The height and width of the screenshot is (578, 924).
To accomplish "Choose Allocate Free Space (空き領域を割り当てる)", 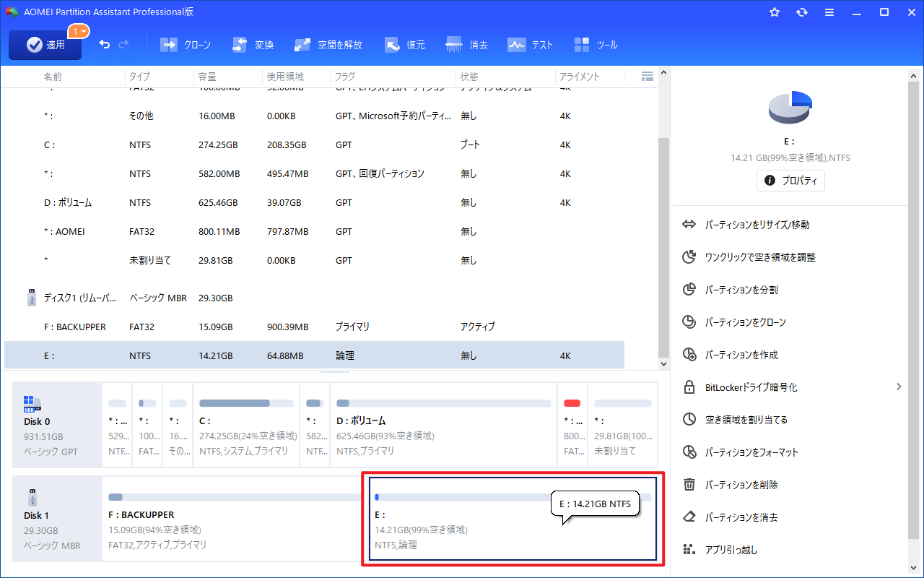I will click(736, 420).
